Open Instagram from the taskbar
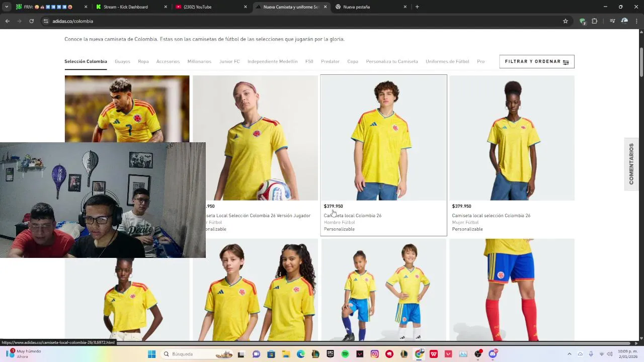644x362 pixels. click(x=374, y=354)
